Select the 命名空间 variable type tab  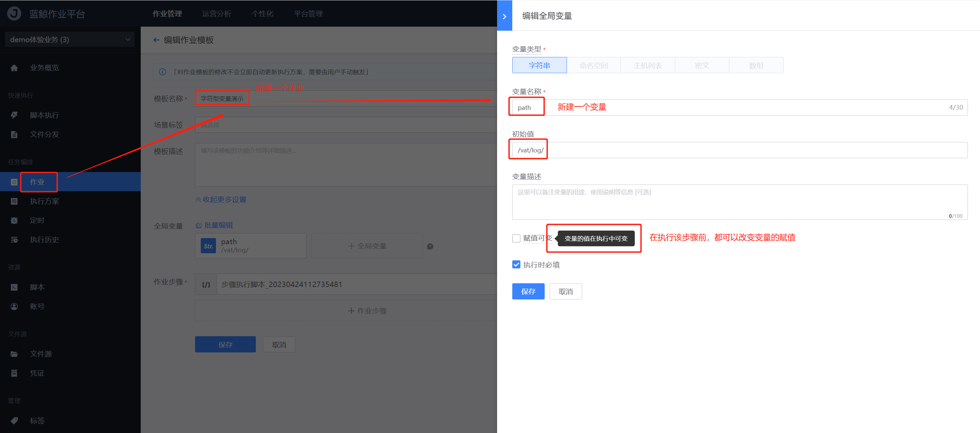594,65
